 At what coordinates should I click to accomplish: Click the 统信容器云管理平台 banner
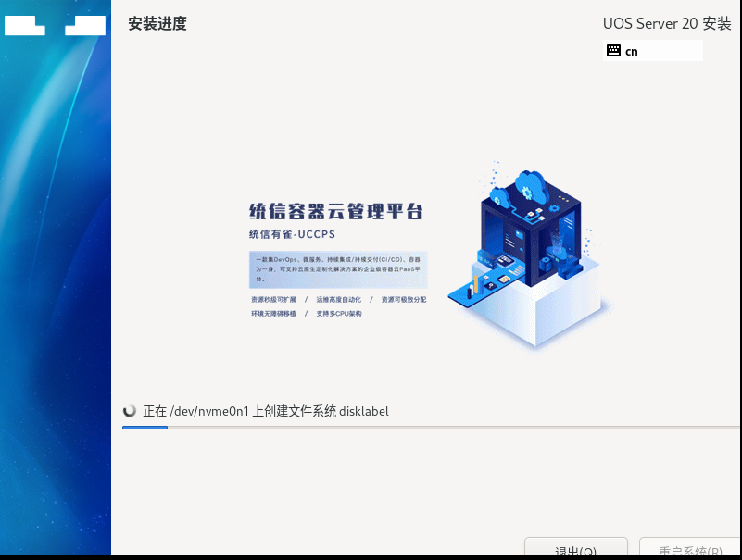(335, 211)
